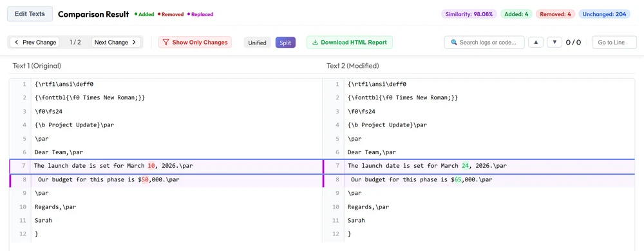Click the Text 1 (Original) header
The width and height of the screenshot is (644, 251).
point(37,66)
